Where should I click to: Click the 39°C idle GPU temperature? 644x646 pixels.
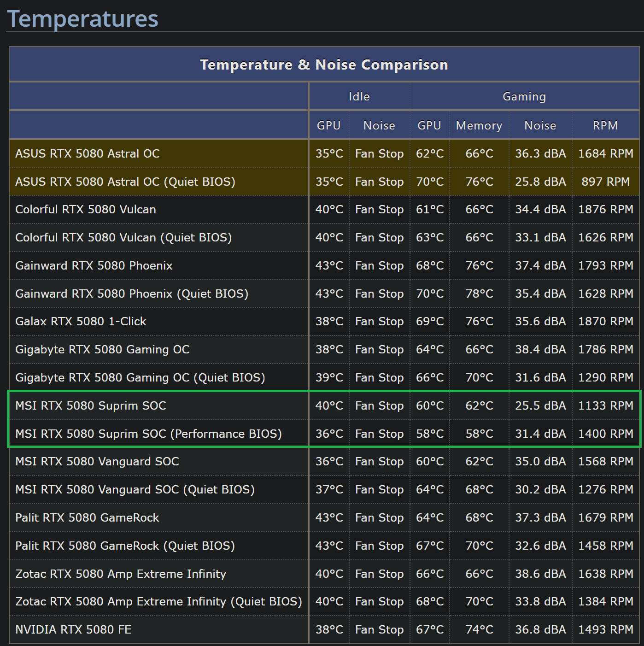tap(329, 377)
